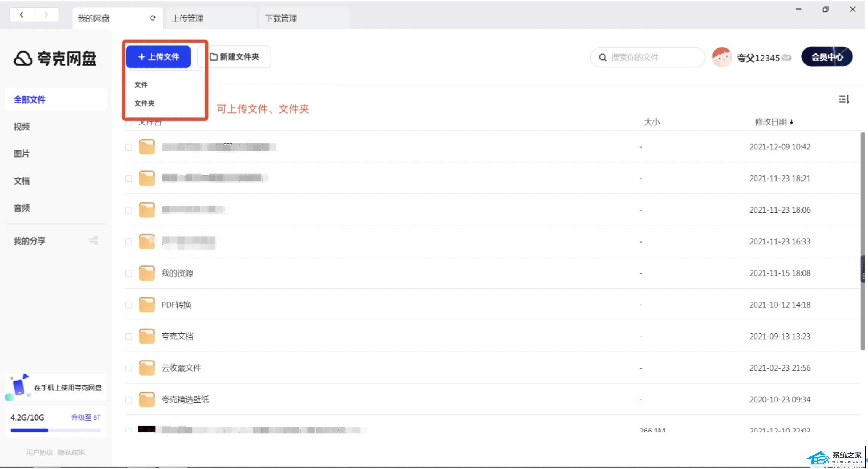Click the username 夸父12345

pos(758,58)
